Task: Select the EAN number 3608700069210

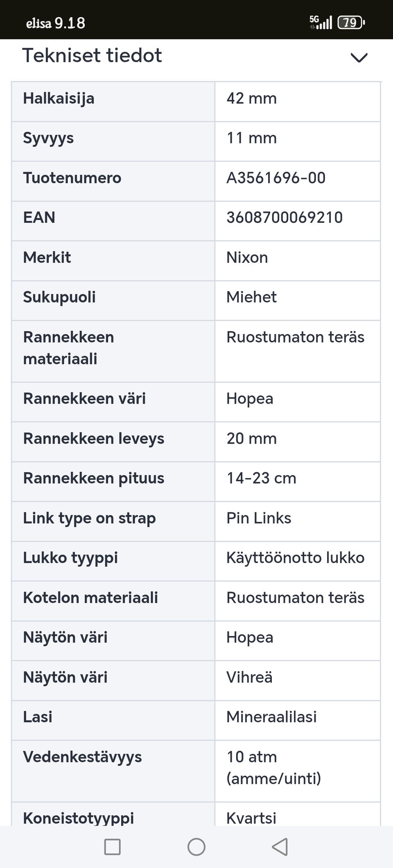Action: point(285,218)
